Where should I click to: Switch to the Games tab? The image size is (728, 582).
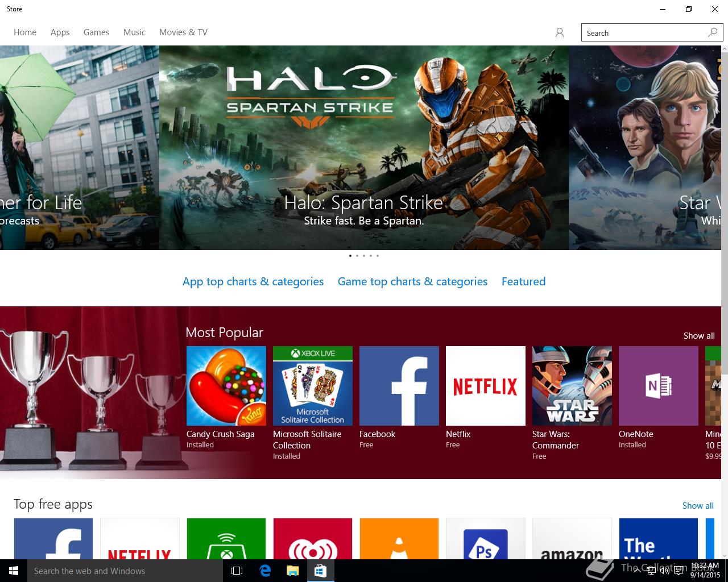click(96, 32)
